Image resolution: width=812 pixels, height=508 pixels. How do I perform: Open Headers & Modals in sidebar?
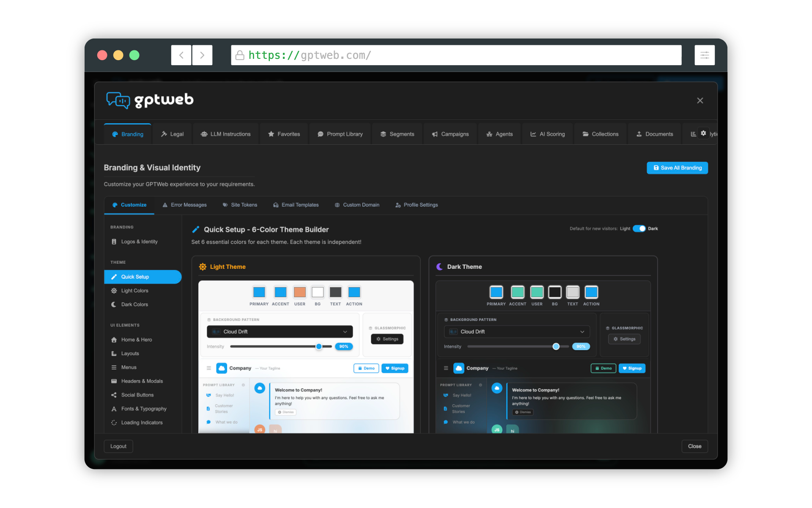tap(143, 381)
